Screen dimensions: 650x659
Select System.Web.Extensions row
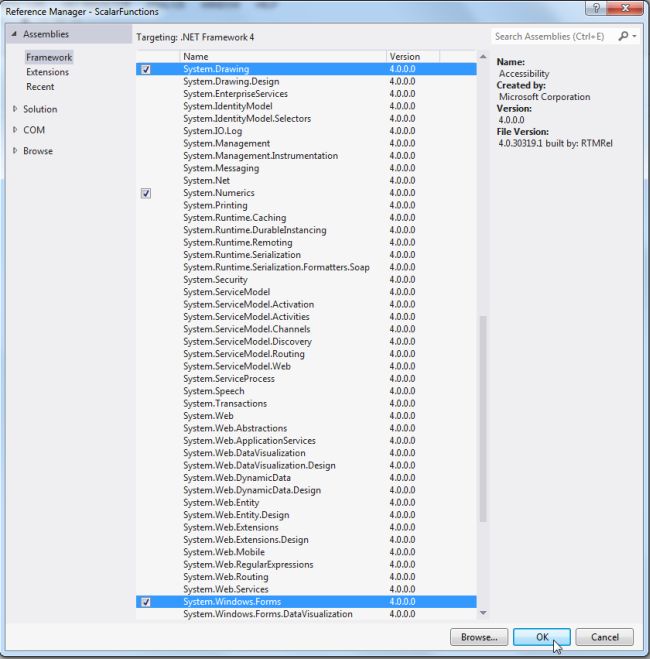306,527
